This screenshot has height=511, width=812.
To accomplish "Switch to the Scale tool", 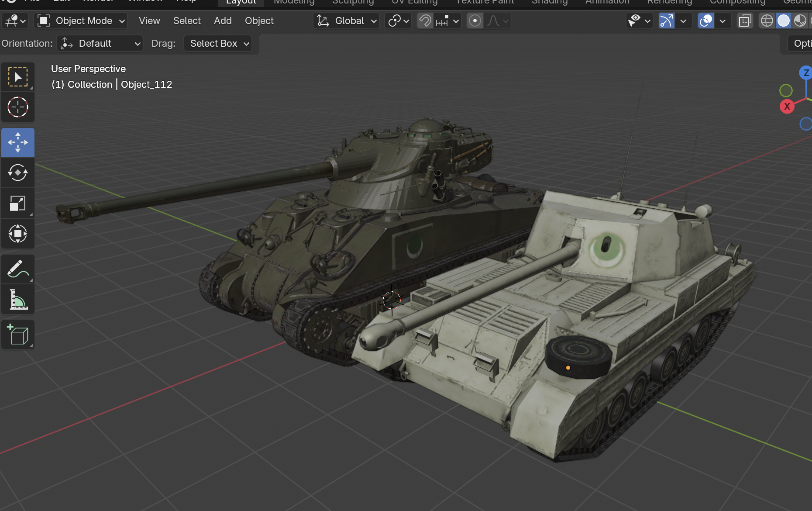I will tap(18, 203).
